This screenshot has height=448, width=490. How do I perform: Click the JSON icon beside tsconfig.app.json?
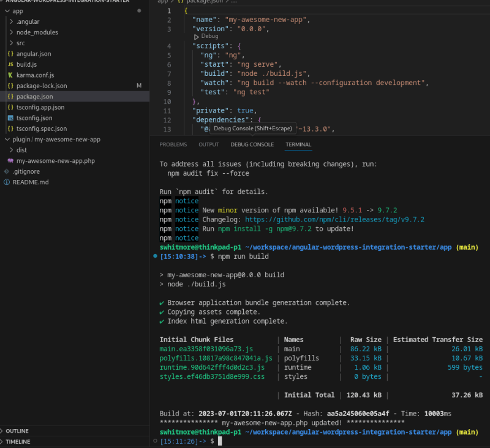[x=10, y=107]
